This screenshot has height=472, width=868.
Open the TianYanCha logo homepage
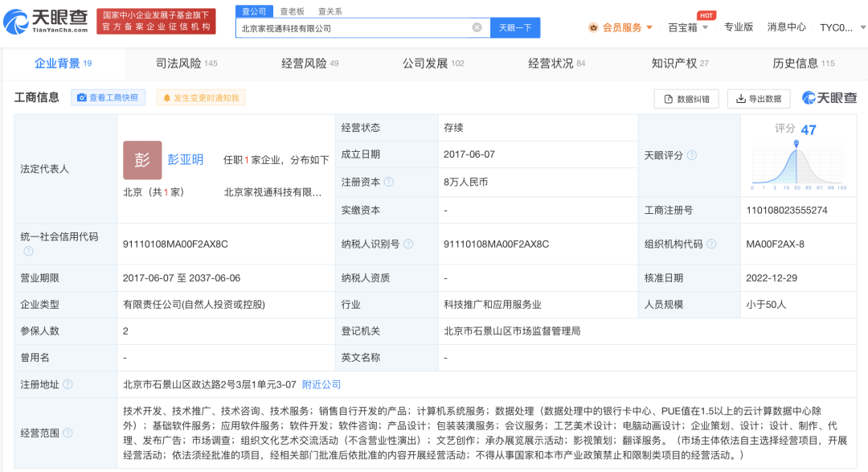[x=46, y=21]
